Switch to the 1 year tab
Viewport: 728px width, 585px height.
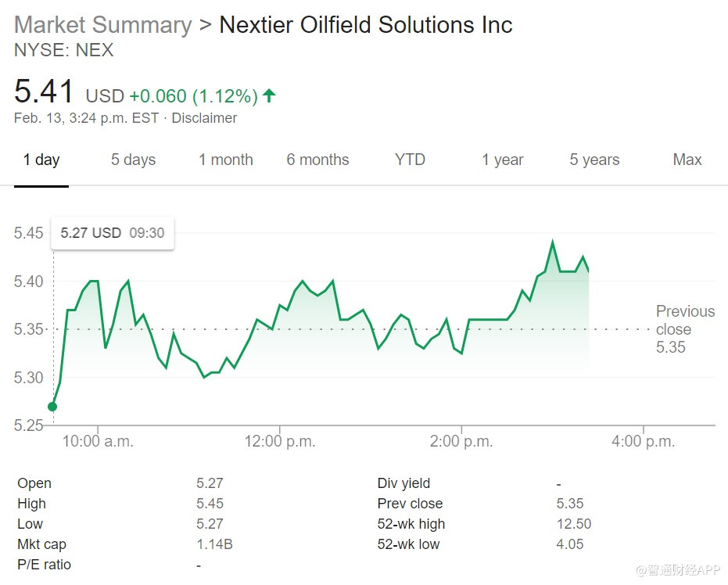pyautogui.click(x=502, y=160)
